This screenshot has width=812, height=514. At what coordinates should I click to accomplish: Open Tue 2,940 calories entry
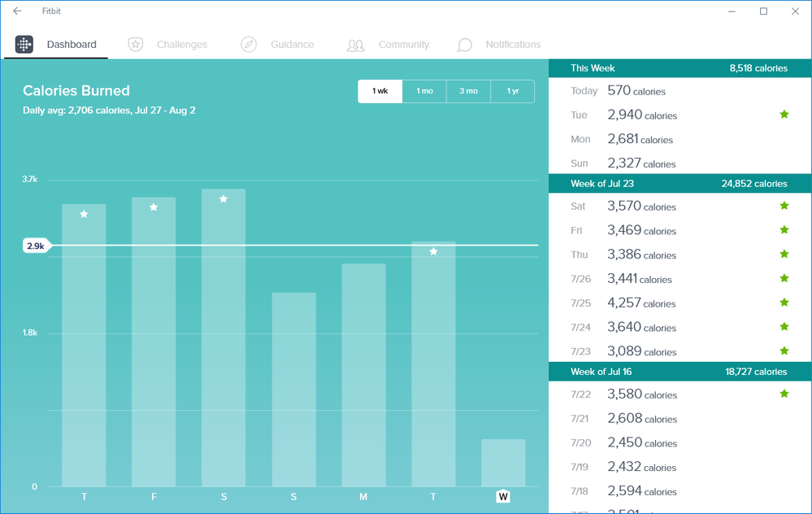680,115
